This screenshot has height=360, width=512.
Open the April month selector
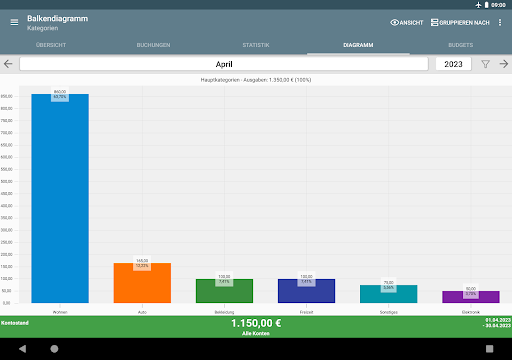point(224,64)
